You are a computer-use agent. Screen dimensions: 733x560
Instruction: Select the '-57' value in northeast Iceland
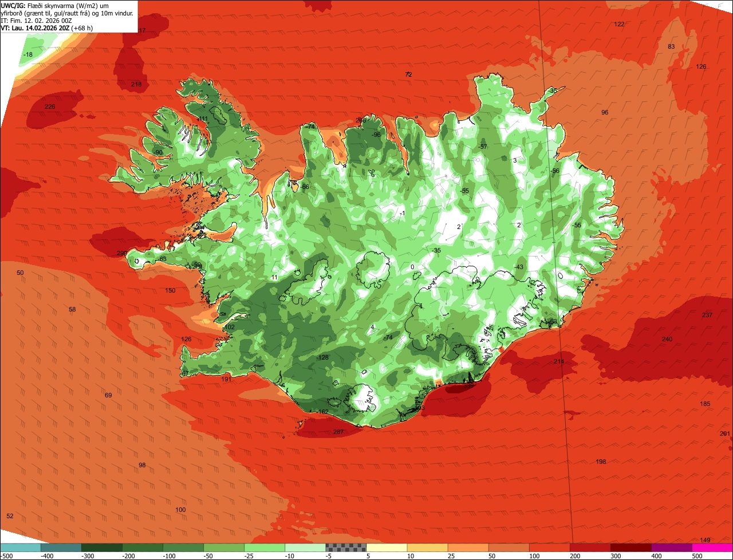[x=483, y=147]
